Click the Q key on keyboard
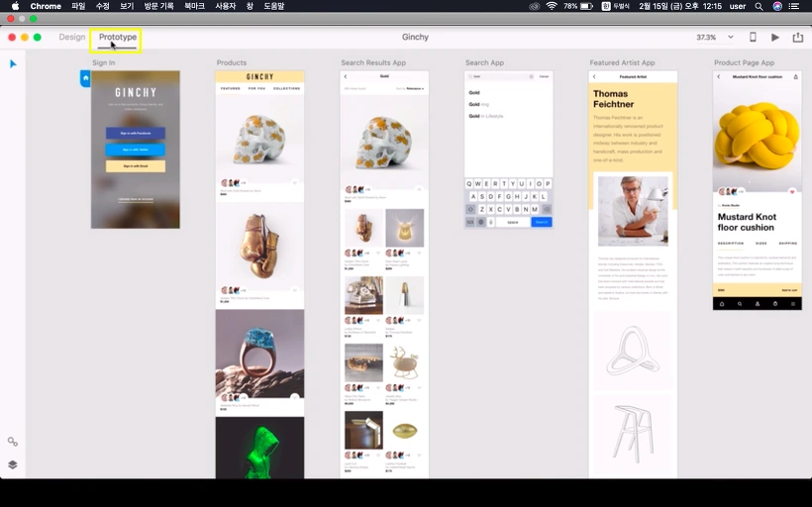The image size is (812, 507). pos(469,184)
